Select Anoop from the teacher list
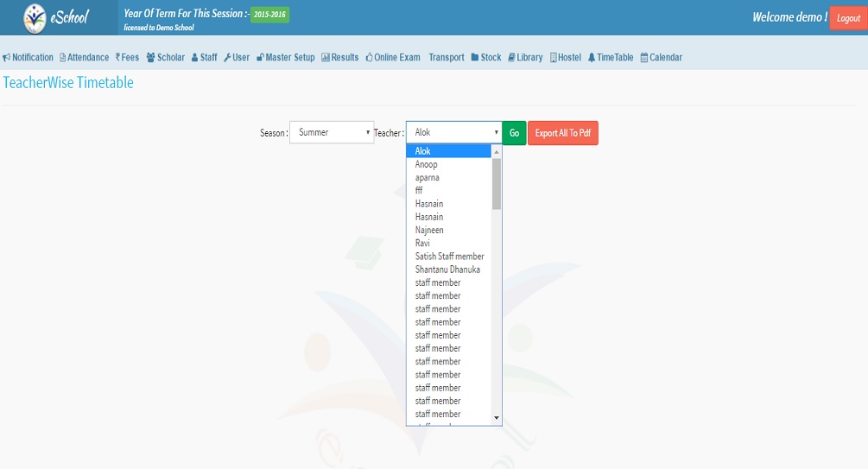The height and width of the screenshot is (469, 868). 427,164
